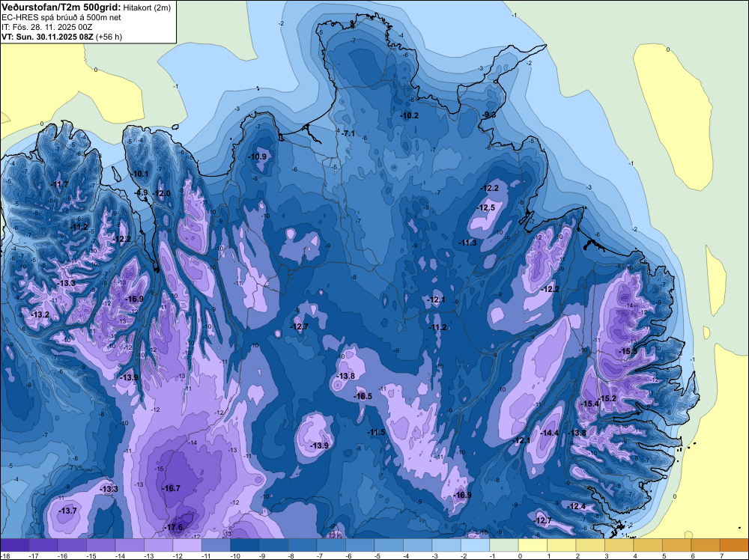Image resolution: width=749 pixels, height=560 pixels.
Task: Click the legend color swatch between -18 and -17
Action: point(15,545)
